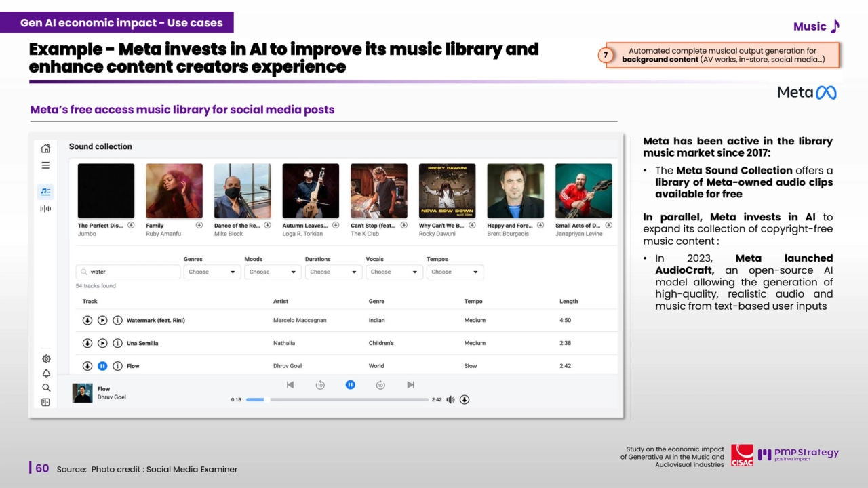The width and height of the screenshot is (868, 488).
Task: Open the Vocals dropdown
Action: click(x=395, y=272)
